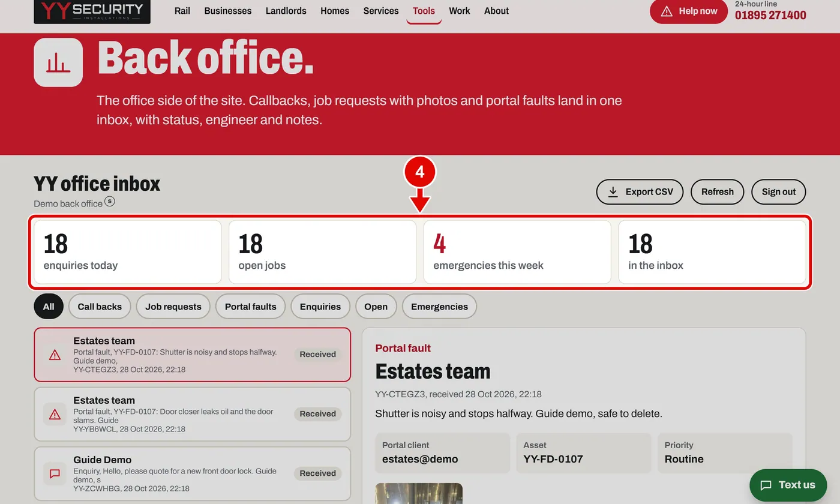Open the Businesses navigation item

tap(228, 11)
